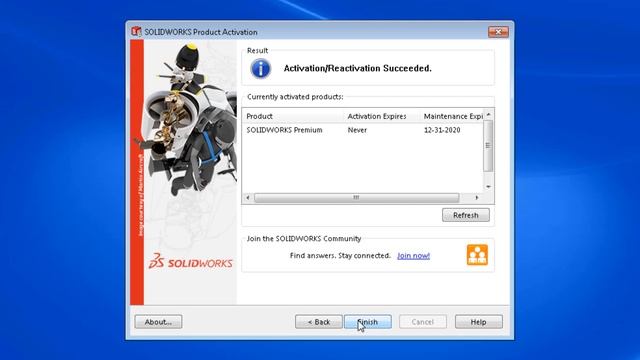Click the orange SOLIDWORKS Community icon
The height and width of the screenshot is (360, 640).
[477, 255]
